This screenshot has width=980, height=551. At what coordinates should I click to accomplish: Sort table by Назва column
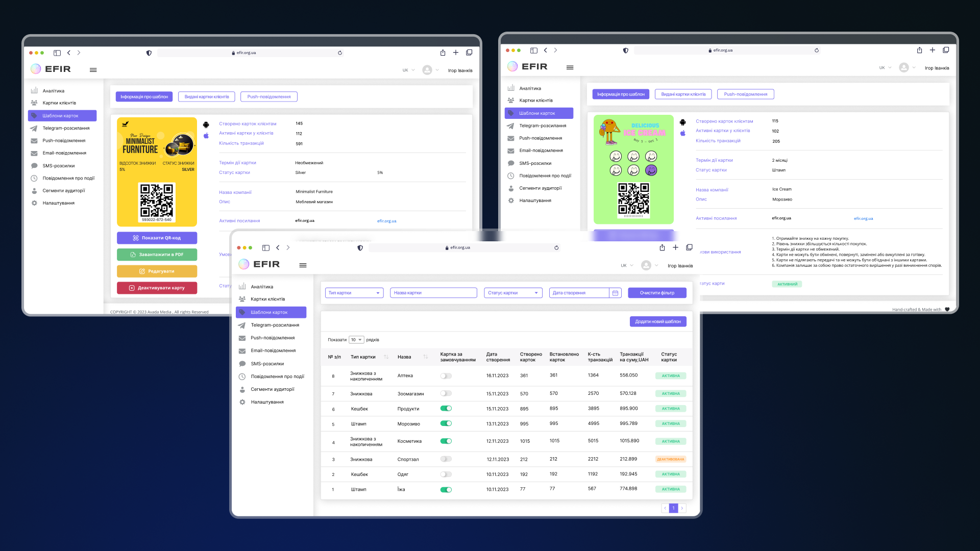click(425, 357)
